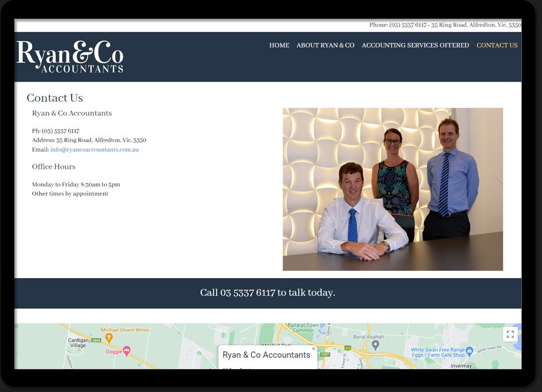Click the Ryan & Co Accountants popup title
The image size is (542, 392).
pyautogui.click(x=266, y=355)
